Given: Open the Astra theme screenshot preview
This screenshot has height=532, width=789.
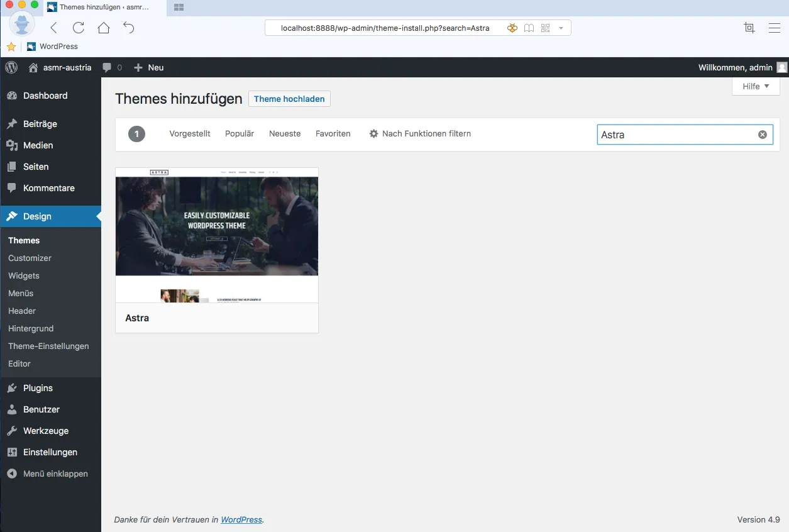Looking at the screenshot, I should coord(217,235).
